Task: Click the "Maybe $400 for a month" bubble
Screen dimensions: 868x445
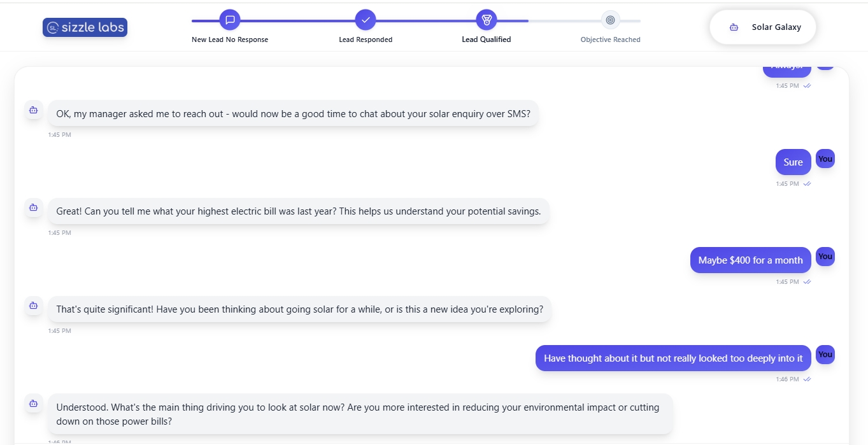Action: click(x=750, y=260)
